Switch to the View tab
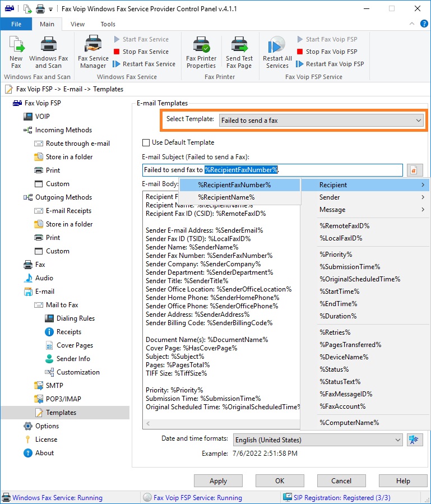 pos(77,24)
